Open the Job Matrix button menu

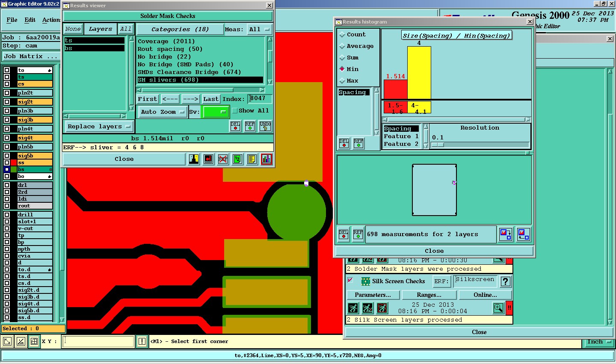coord(31,56)
